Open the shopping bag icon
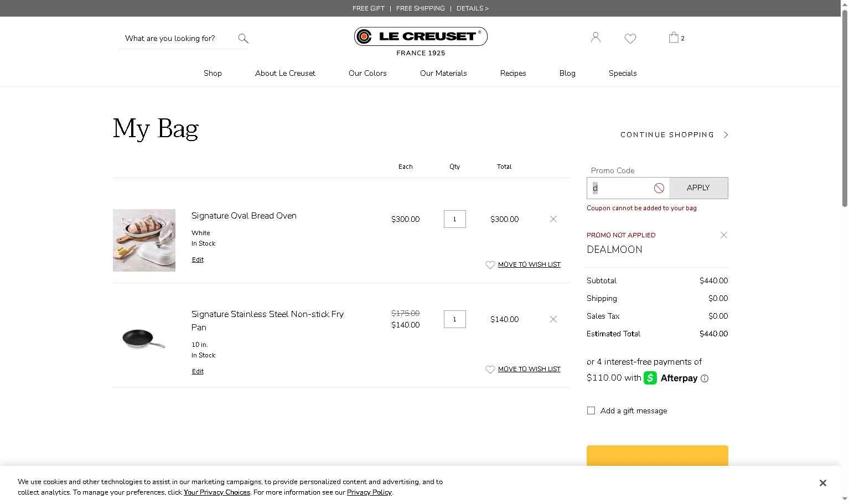The image size is (849, 504). click(674, 37)
